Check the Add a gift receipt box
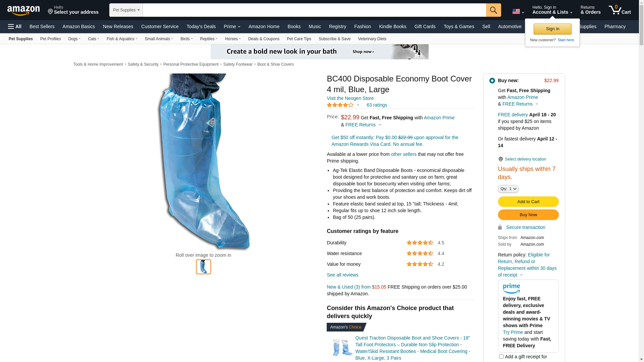 click(501, 356)
